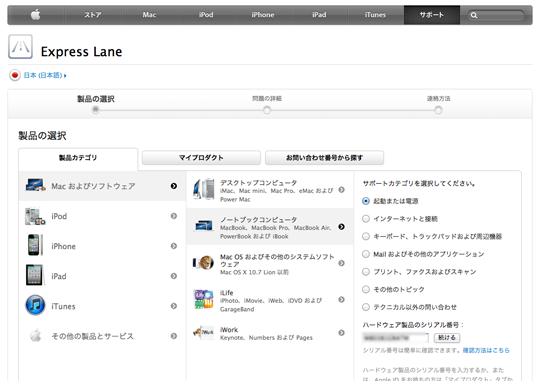This screenshot has width=540, height=381.
Task: Click the gray Apple logo for other products
Action: [35, 335]
